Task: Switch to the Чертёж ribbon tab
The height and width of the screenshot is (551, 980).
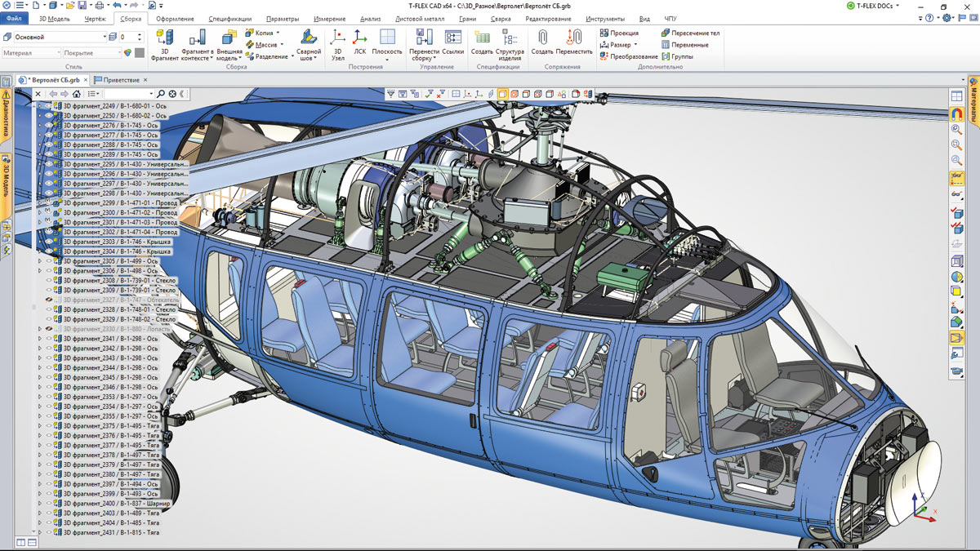Action: 94,18
